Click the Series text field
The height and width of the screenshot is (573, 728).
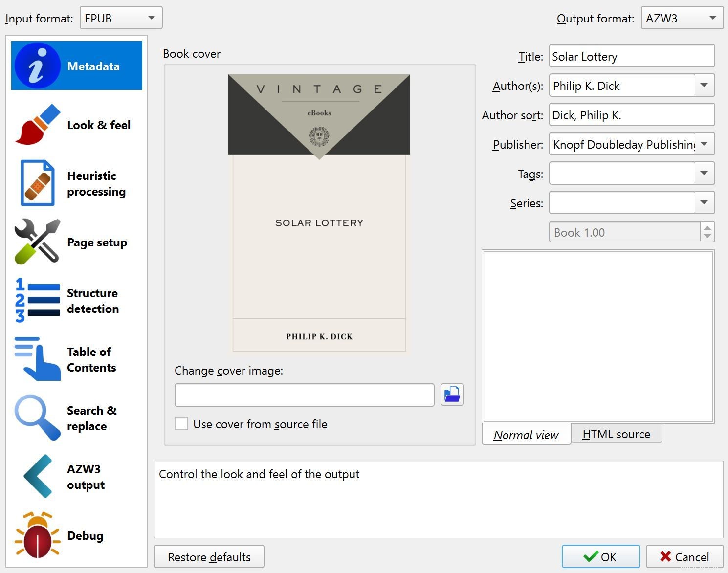(x=622, y=202)
